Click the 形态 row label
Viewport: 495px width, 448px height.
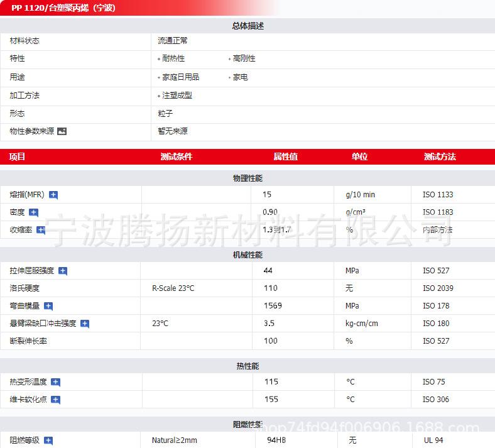pos(18,113)
